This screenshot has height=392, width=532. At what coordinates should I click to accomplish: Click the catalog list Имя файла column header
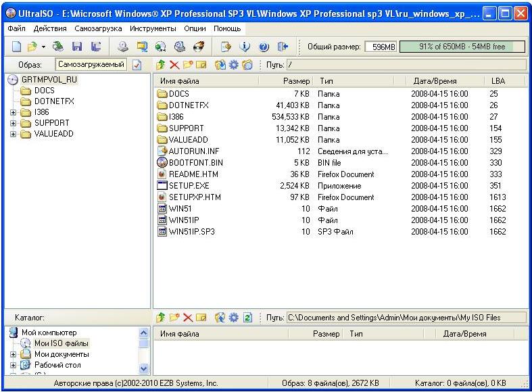point(221,334)
